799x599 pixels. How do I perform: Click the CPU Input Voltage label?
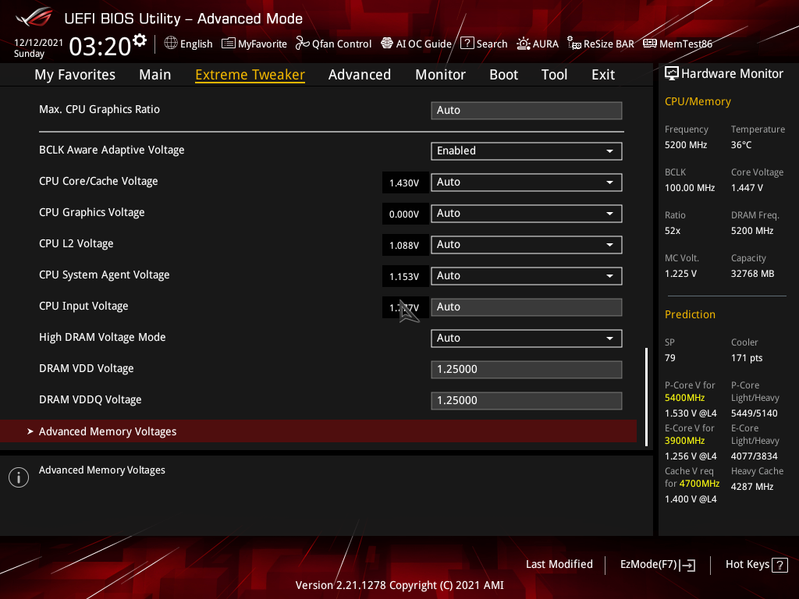(84, 306)
